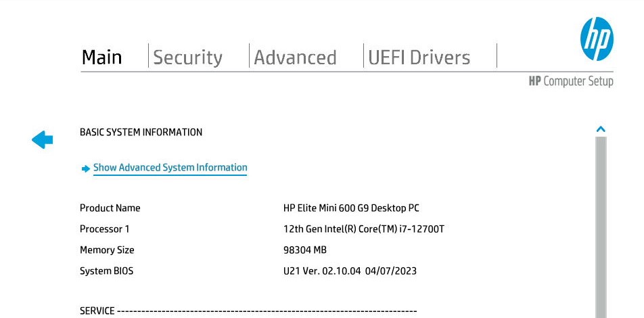Image resolution: width=644 pixels, height=318 pixels.
Task: Go to the Advanced tab
Action: coord(295,58)
